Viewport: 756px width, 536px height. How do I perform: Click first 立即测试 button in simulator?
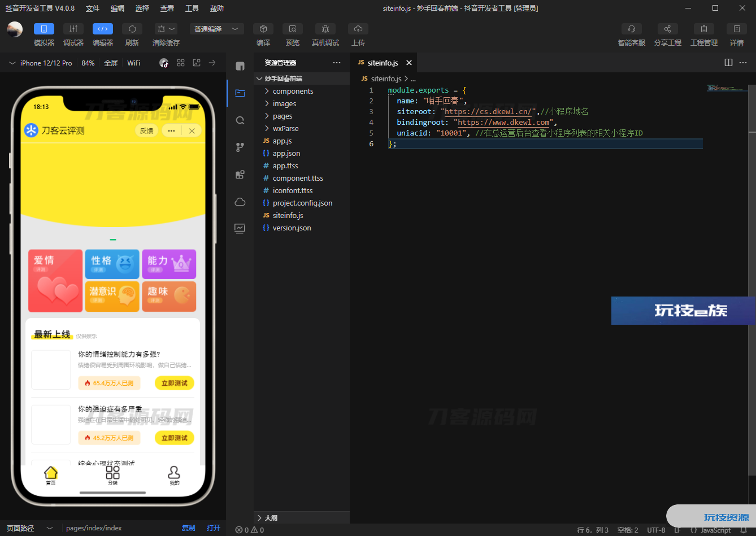point(175,383)
